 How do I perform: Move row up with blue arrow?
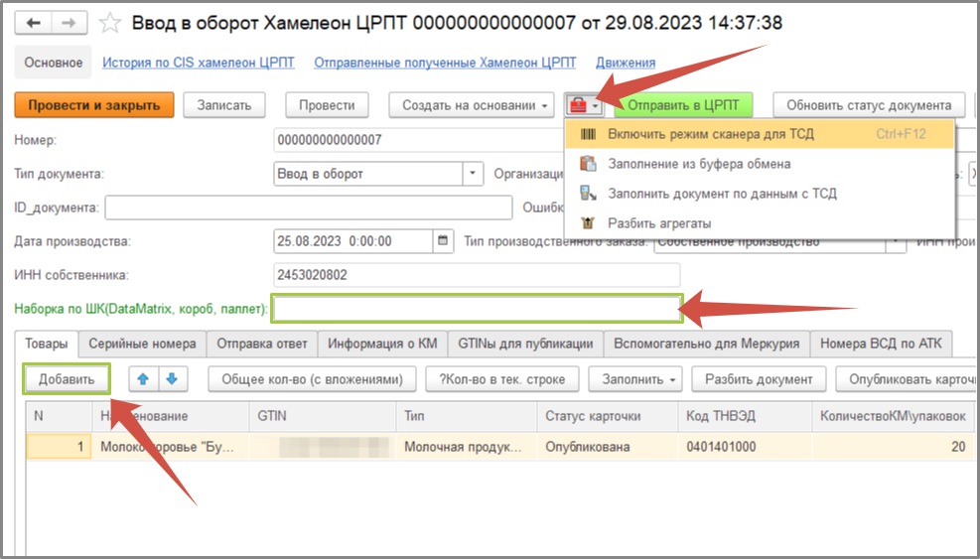tap(143, 379)
